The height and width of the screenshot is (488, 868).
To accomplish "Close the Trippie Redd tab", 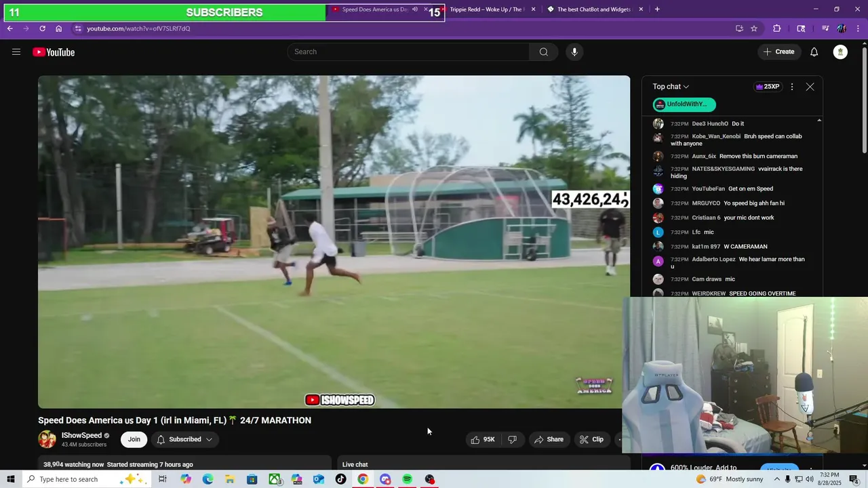I will [x=533, y=9].
